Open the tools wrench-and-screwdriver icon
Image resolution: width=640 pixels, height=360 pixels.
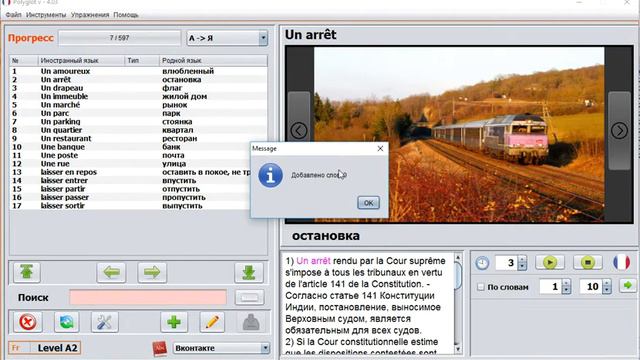104,322
